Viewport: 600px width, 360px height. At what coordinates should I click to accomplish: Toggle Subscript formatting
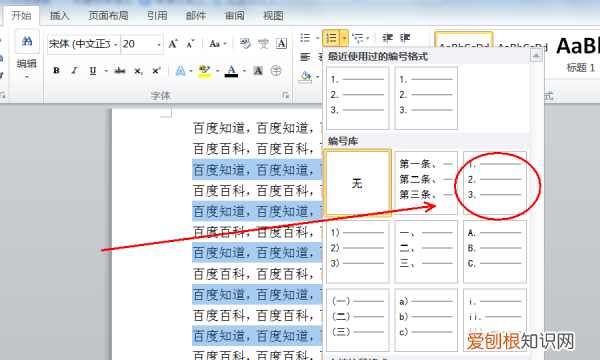[x=138, y=71]
